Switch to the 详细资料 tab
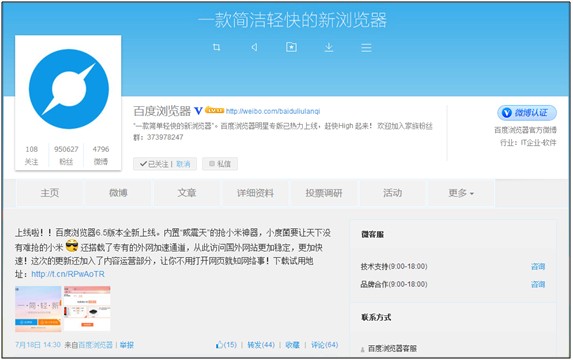This screenshot has width=573, height=360. click(x=255, y=193)
